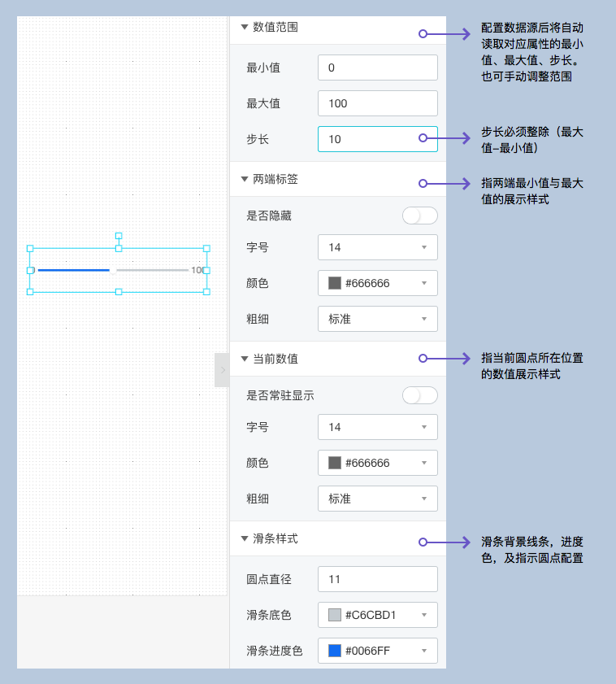Open the 滑条底色 #C6CBD1 color swatch
Screen dimensions: 616x684
(x=335, y=615)
